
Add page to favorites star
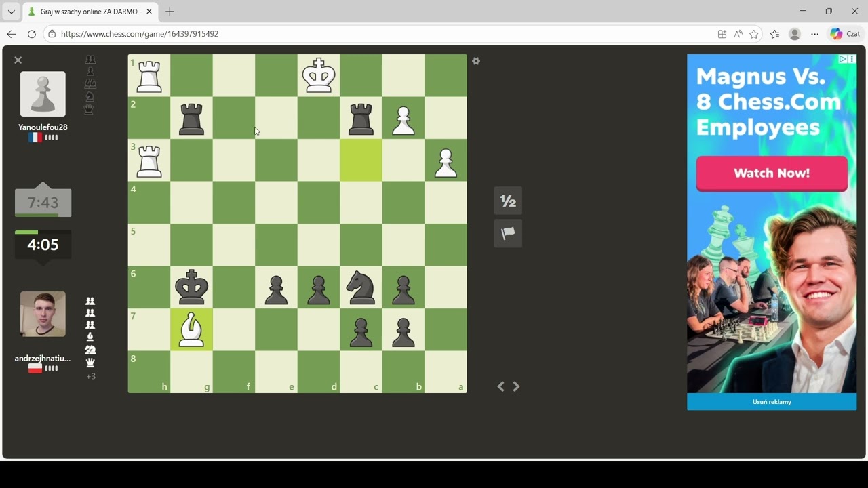[x=754, y=34]
